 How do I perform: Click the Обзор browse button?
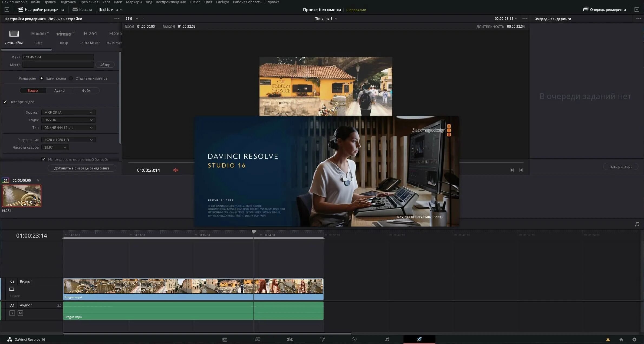[x=105, y=65]
